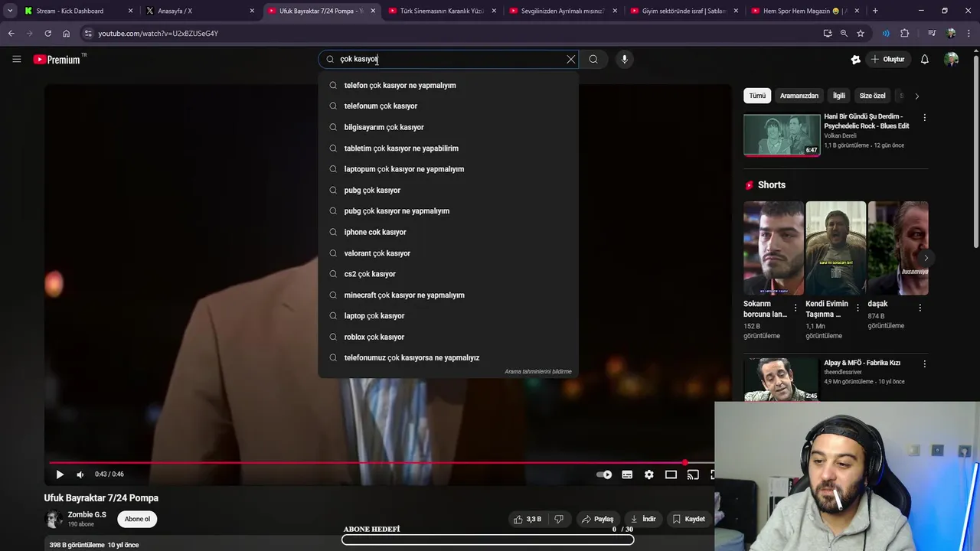Open options for 'Kendi Evimin Taşınma' short
Screen dimensions: 980x551
[x=857, y=308]
